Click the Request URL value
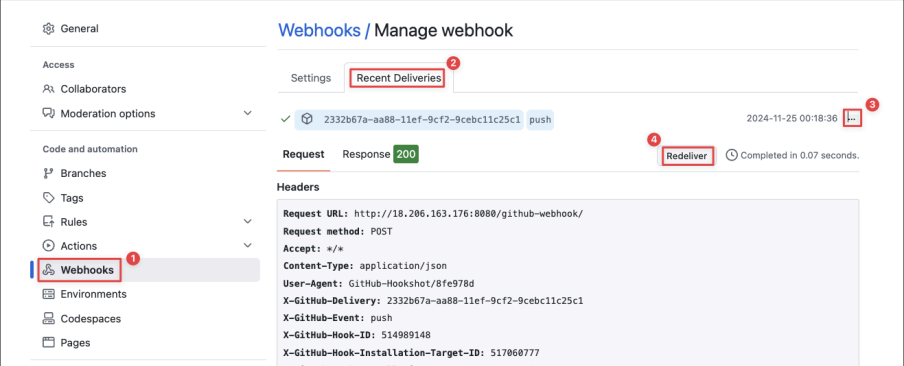This screenshot has height=366, width=904. (x=468, y=213)
